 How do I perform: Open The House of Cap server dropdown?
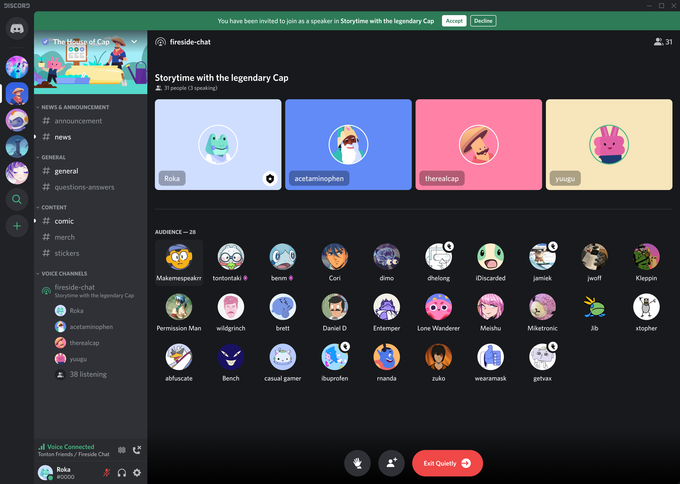tap(134, 42)
